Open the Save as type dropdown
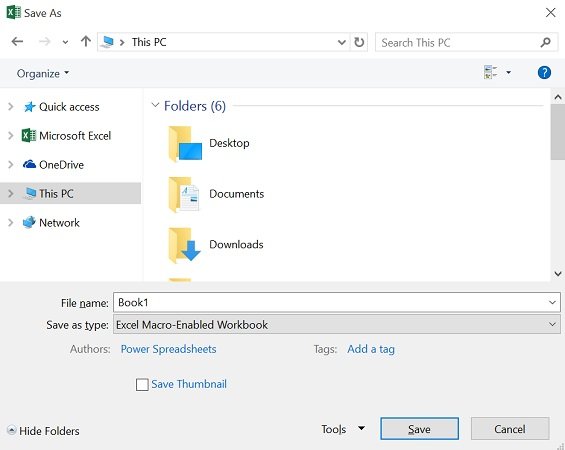 pyautogui.click(x=337, y=324)
